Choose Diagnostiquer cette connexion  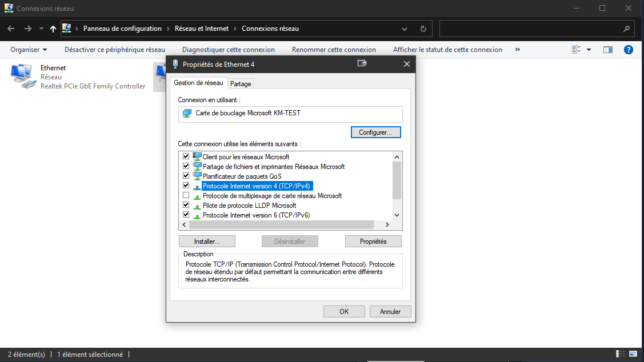229,50
